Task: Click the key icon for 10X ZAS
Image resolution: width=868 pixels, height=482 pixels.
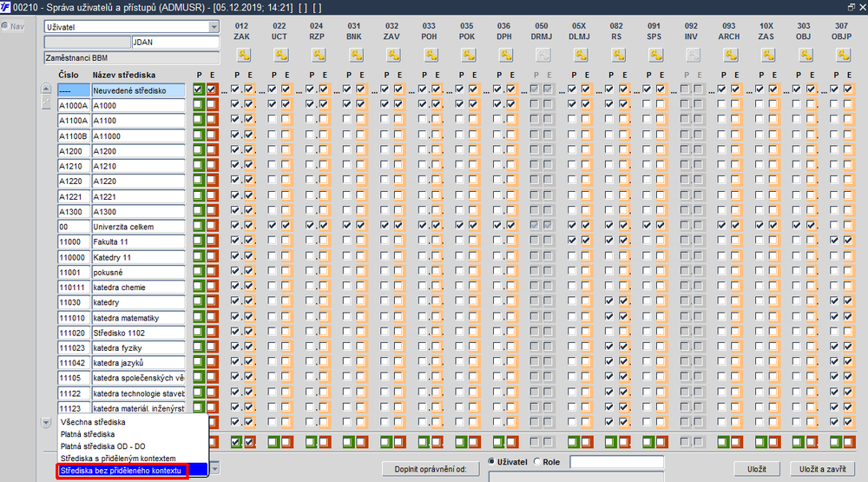Action: click(768, 55)
